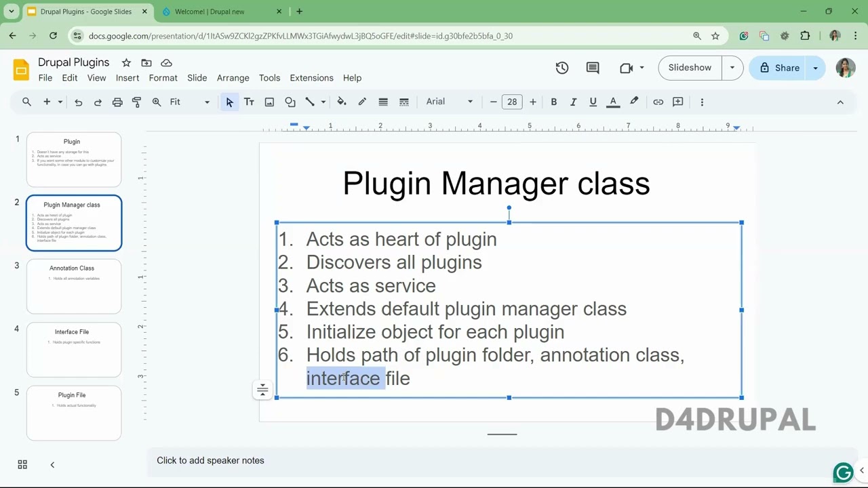Toggle italic formatting
The image size is (868, 488).
click(573, 102)
